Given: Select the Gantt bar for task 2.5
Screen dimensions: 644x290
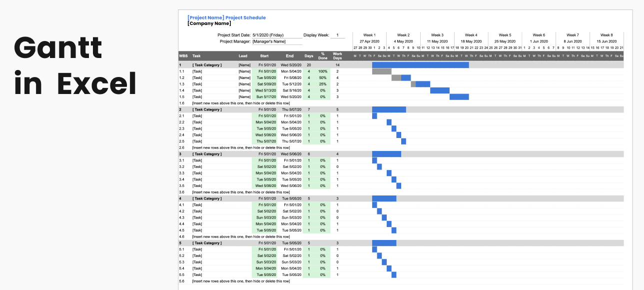Looking at the screenshot, I should [404, 141].
